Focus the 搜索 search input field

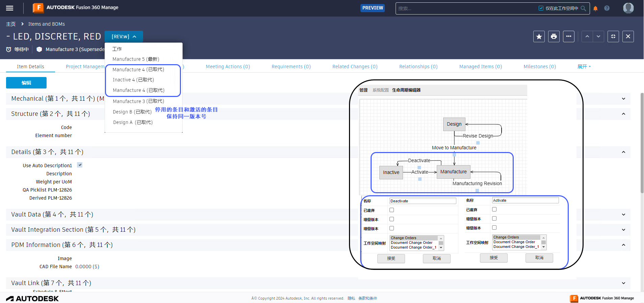pos(467,8)
